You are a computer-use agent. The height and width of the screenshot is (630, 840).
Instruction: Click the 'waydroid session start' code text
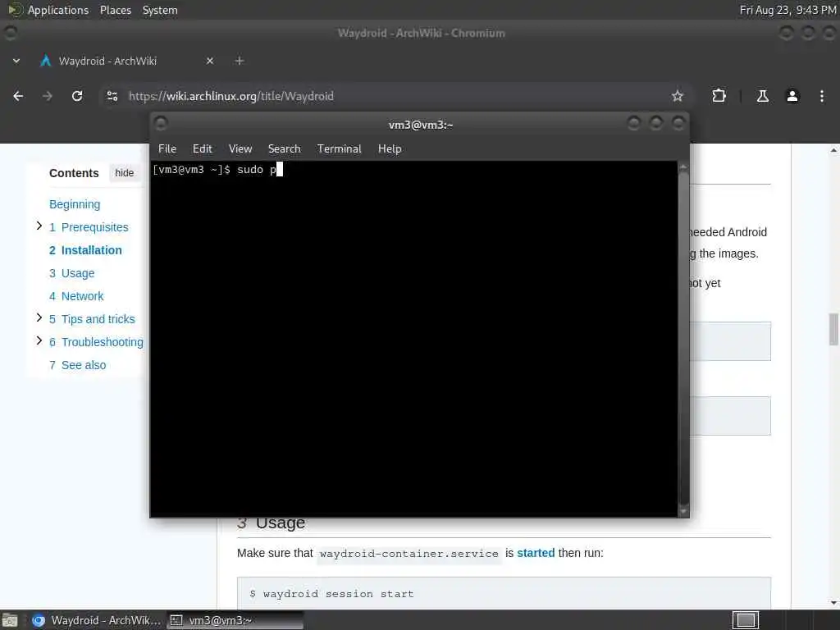(338, 594)
